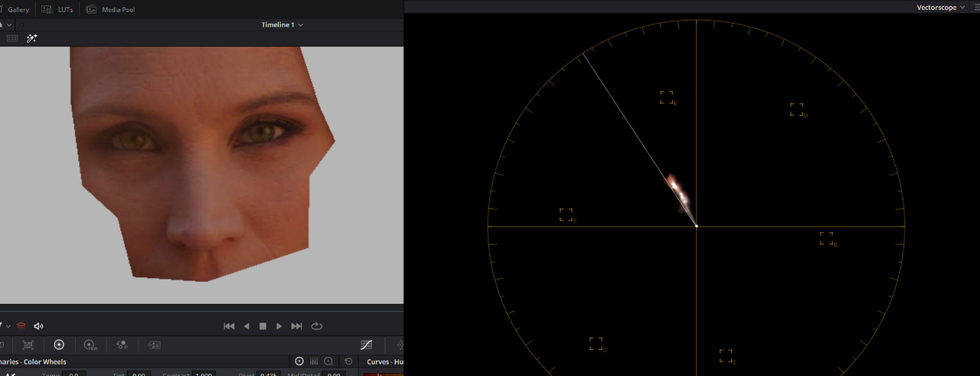Reset the Color Wheels palette

[x=349, y=361]
